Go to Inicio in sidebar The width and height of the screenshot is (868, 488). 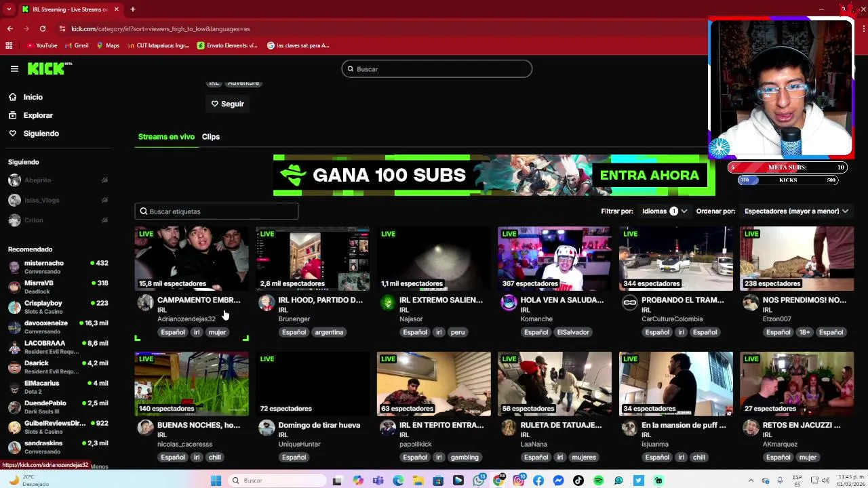[x=33, y=97]
